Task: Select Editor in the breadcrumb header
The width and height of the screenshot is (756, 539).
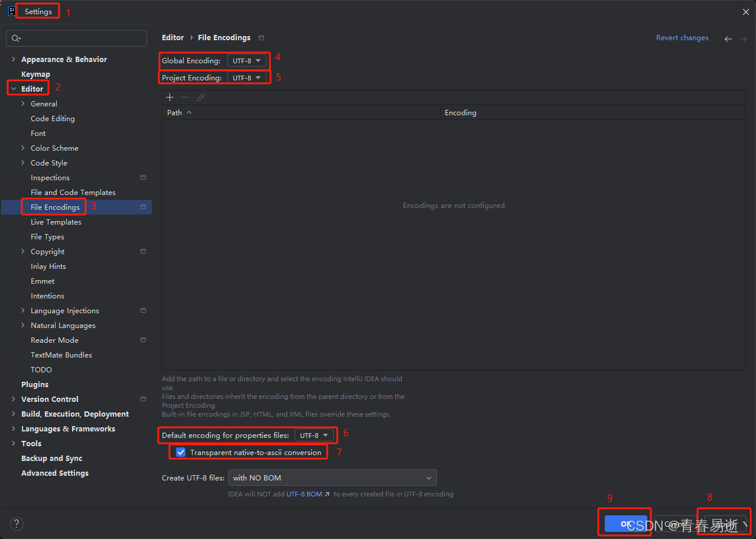Action: [x=172, y=37]
